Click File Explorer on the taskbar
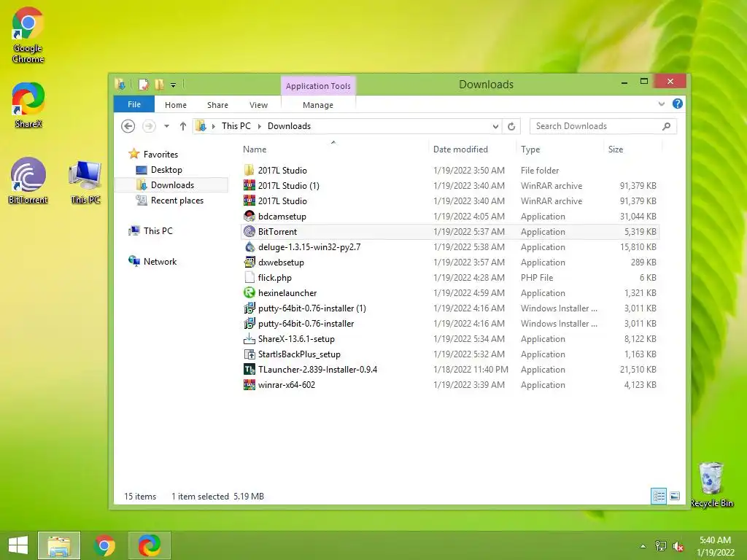The image size is (747, 560). click(59, 545)
